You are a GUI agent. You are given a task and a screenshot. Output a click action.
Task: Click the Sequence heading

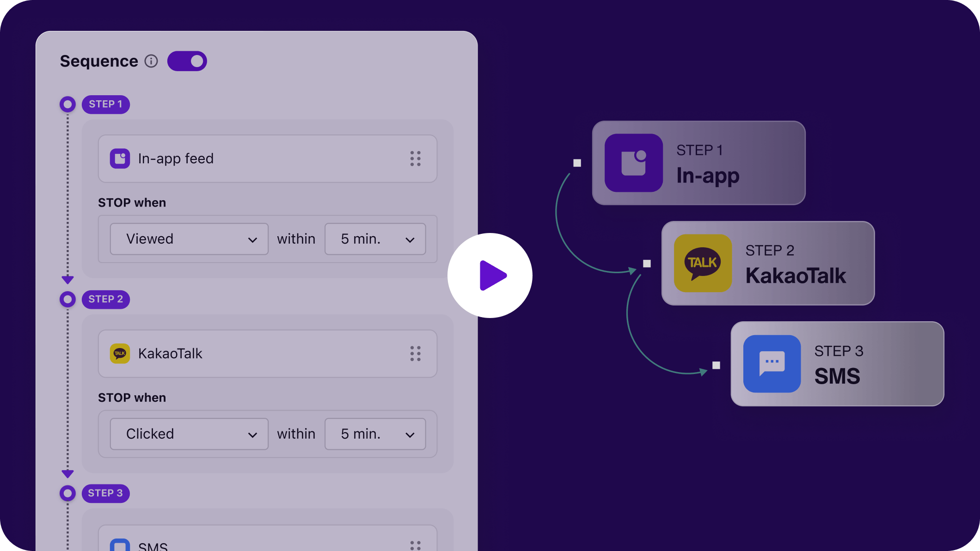[x=99, y=61]
